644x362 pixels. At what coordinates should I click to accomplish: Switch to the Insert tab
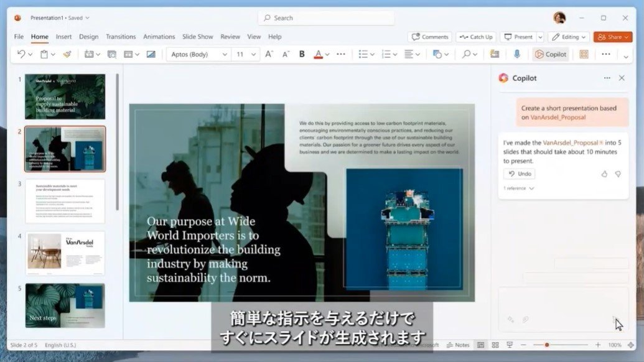click(x=63, y=37)
